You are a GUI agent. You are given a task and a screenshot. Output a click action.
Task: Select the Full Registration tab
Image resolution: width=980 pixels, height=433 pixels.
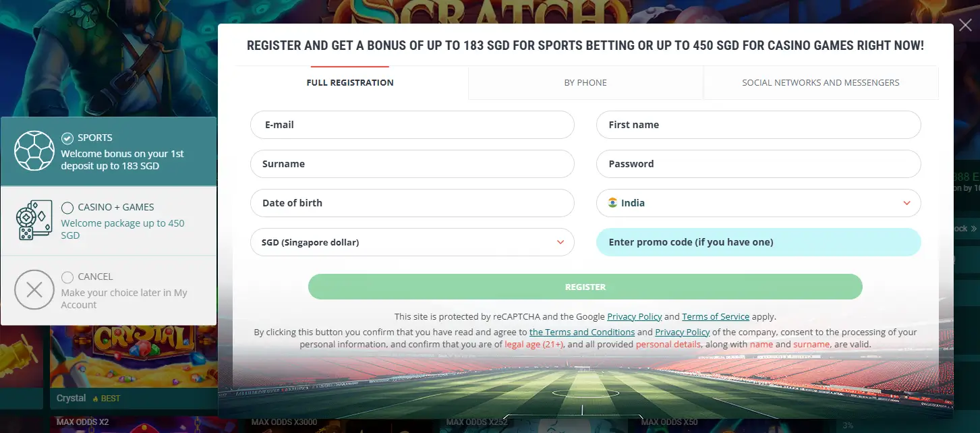[349, 82]
